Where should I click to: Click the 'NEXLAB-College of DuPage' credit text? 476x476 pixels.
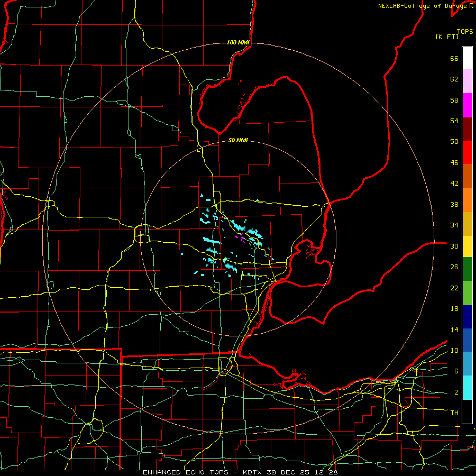click(423, 6)
